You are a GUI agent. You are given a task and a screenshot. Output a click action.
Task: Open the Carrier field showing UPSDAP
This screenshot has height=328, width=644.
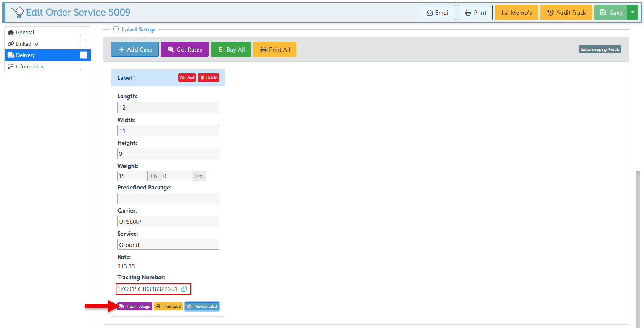168,221
